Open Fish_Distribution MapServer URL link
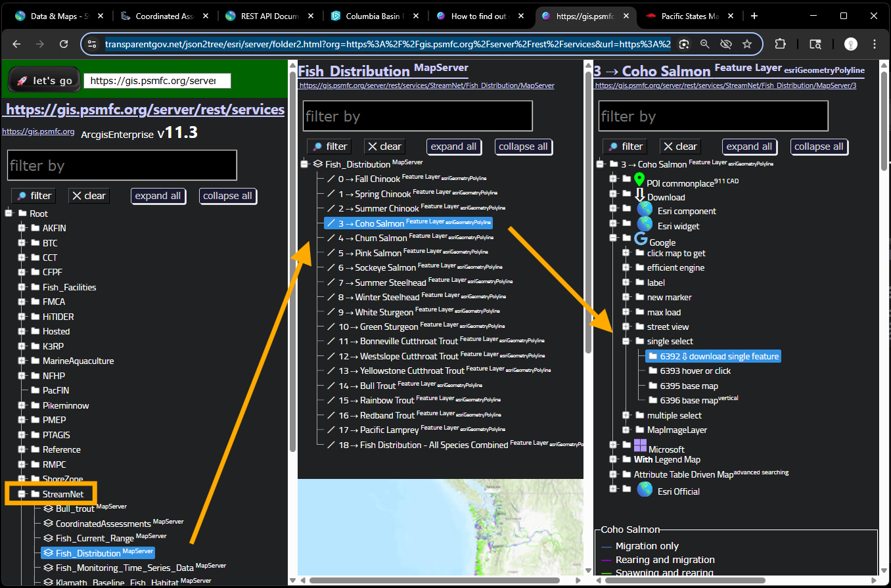 click(426, 85)
